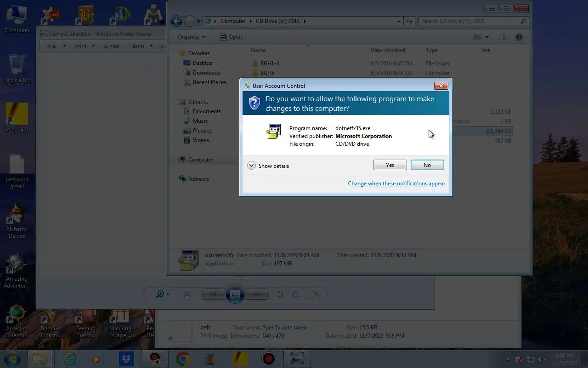Image resolution: width=588 pixels, height=368 pixels.
Task: Open the Videos library
Action: [196, 140]
